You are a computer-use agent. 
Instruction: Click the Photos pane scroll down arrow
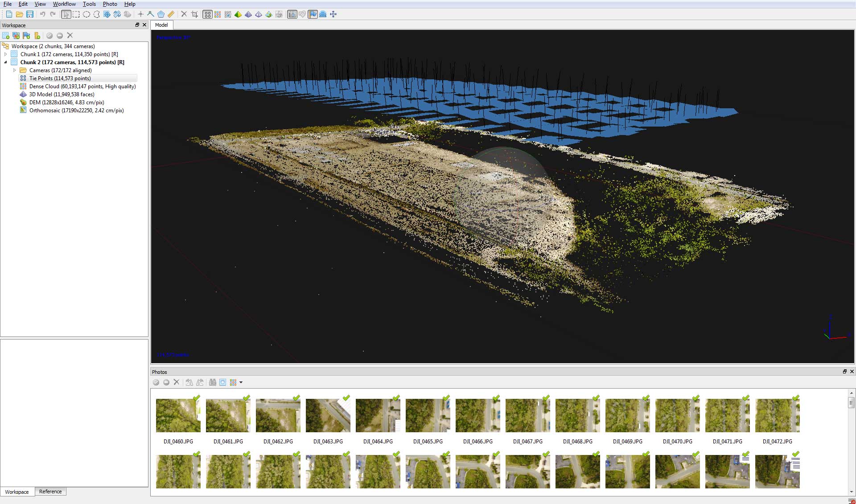click(851, 492)
